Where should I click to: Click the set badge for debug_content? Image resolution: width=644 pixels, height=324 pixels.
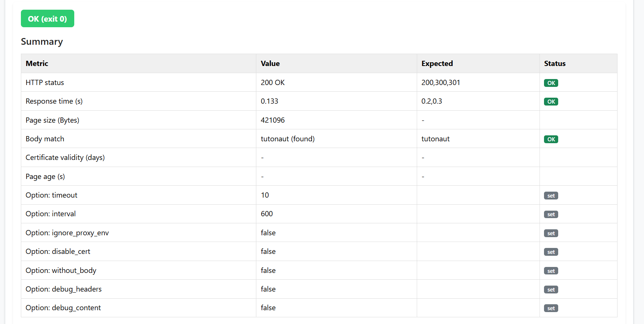551,308
